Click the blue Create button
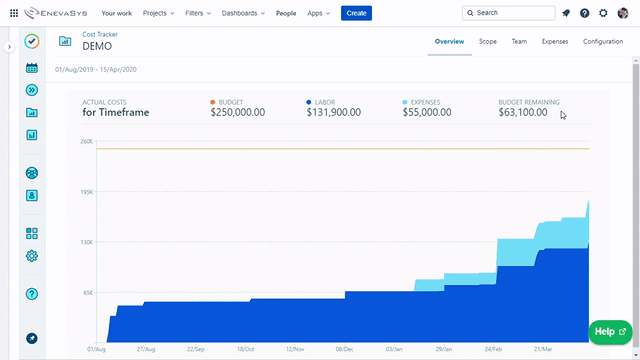 356,13
